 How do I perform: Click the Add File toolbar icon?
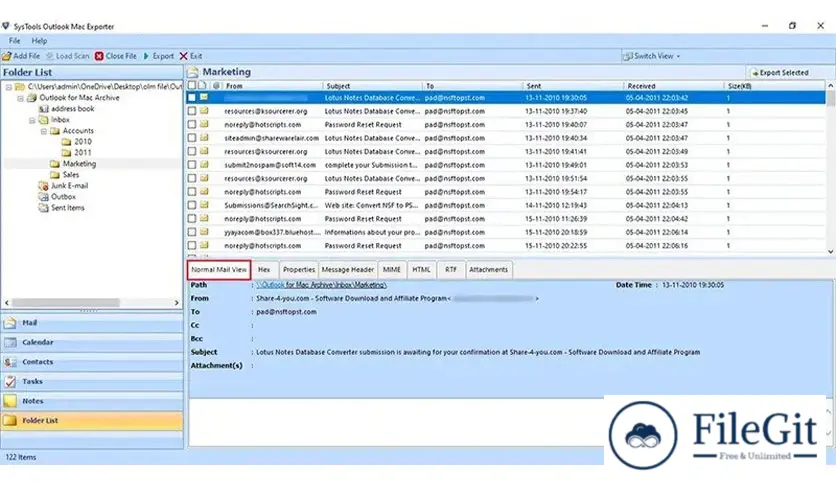click(x=6, y=56)
